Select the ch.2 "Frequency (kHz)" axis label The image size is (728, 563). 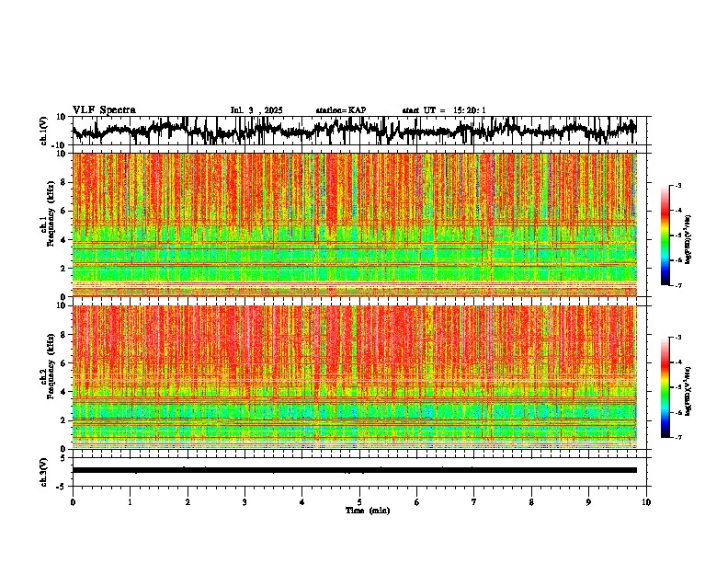(x=51, y=367)
